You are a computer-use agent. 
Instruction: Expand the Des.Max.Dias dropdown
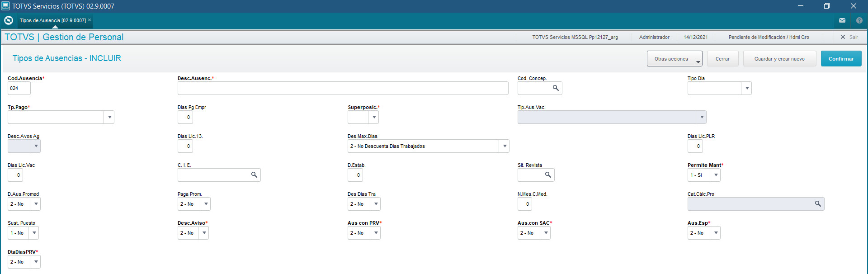505,146
